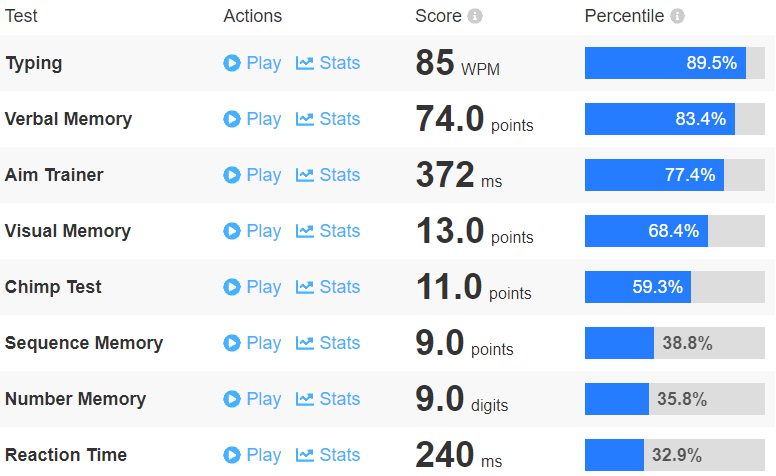Click the Chimp Test 59.3% percentile bar
Image resolution: width=776 pixels, height=476 pixels.
pyautogui.click(x=675, y=286)
